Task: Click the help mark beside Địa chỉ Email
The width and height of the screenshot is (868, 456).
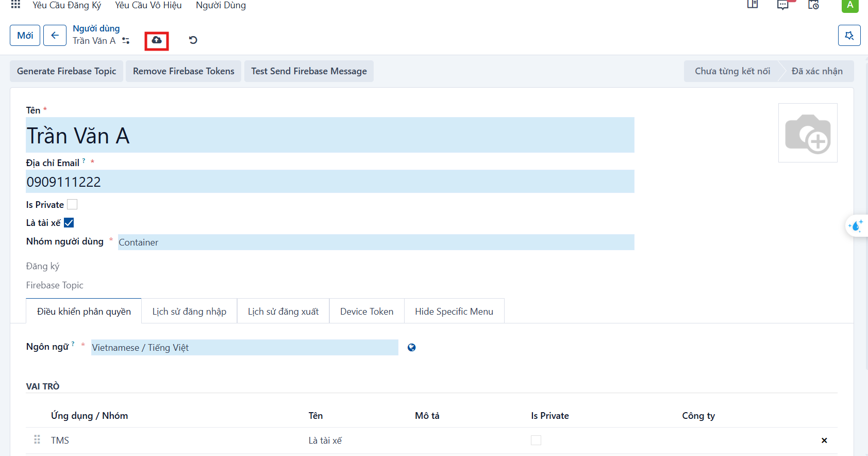Action: click(x=84, y=161)
